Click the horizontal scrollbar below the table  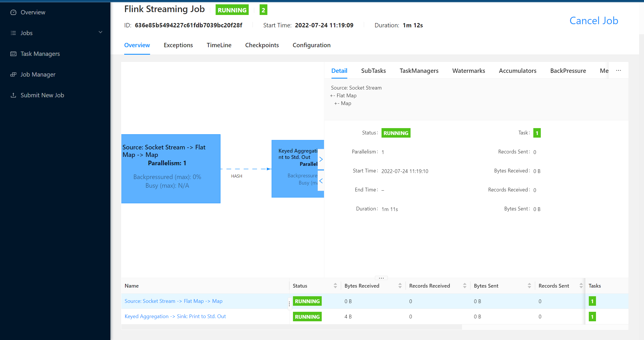[291, 327]
